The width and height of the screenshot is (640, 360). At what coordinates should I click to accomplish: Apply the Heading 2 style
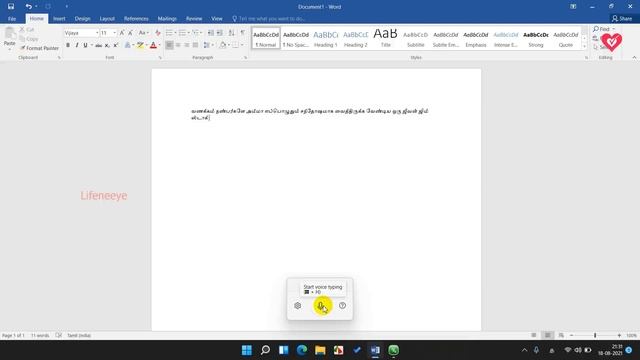[356, 38]
